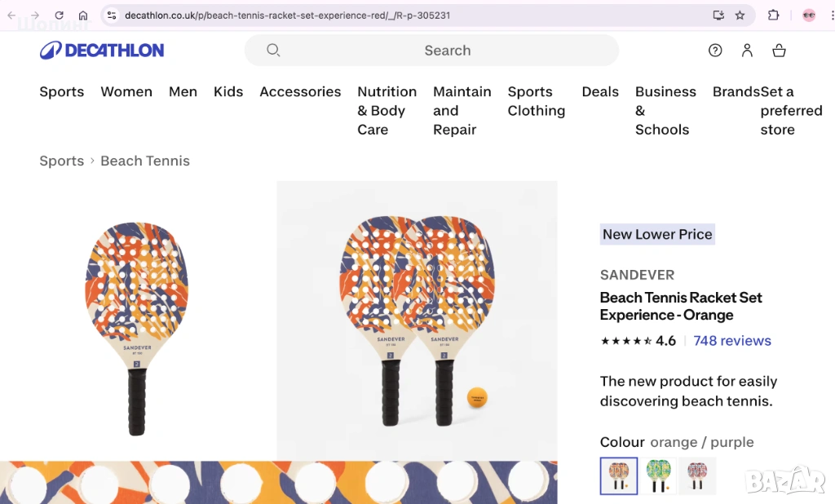Choose the pink racket colour option
Screen dimensions: 835x504
697,475
